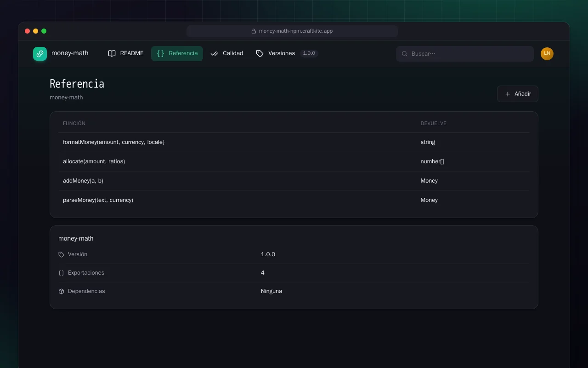Click the search magnifier icon

(405, 54)
